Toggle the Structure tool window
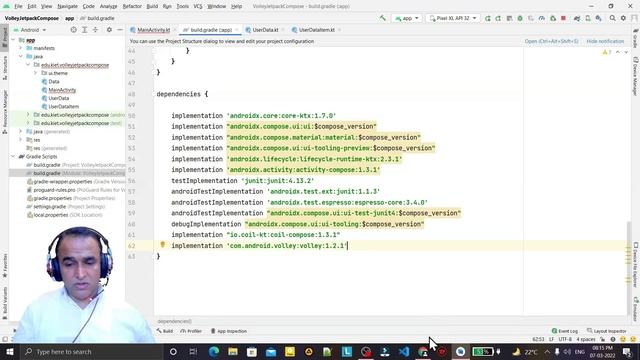Viewport: 640px width, 360px height. pyautogui.click(x=4, y=68)
